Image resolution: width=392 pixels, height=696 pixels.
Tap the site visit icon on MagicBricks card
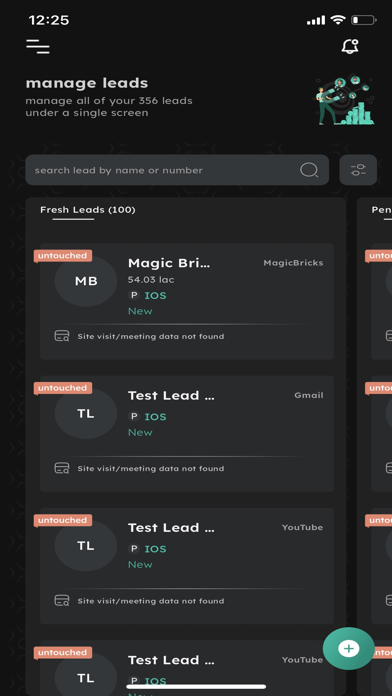[62, 336]
